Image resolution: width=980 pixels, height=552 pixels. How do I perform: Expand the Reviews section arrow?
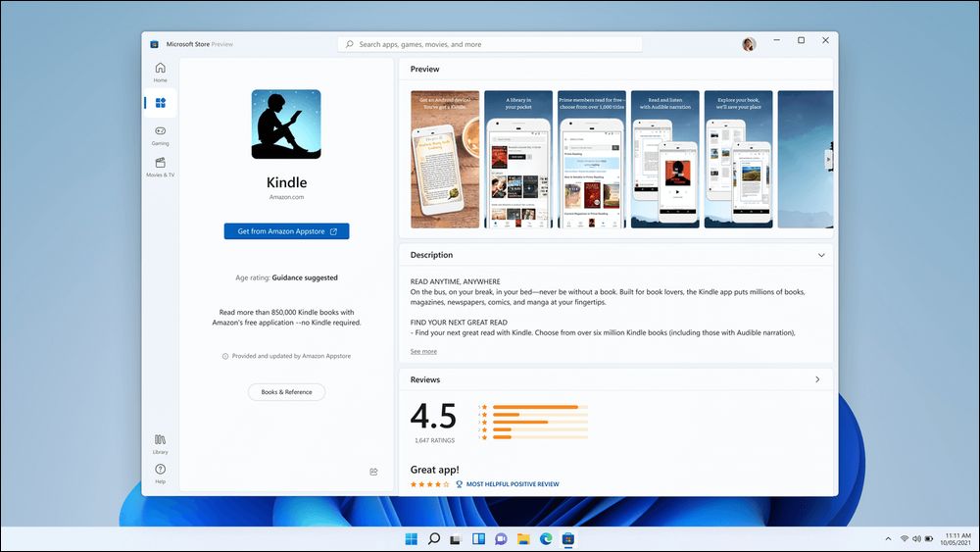pyautogui.click(x=817, y=379)
